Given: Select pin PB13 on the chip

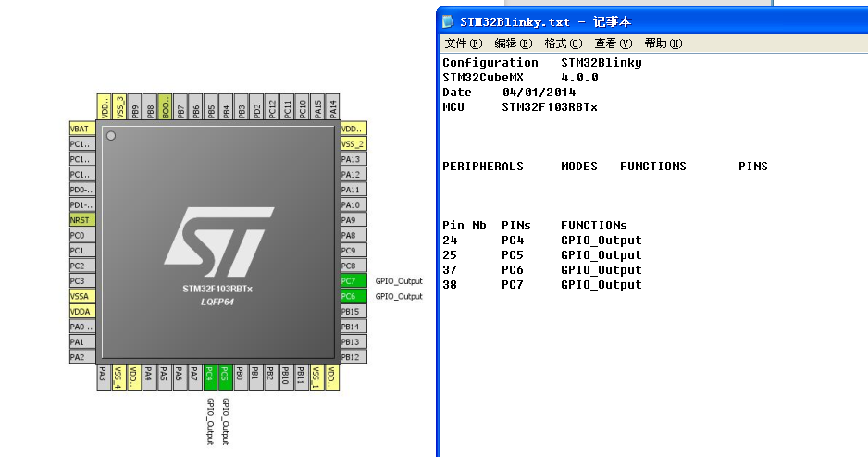Looking at the screenshot, I should point(353,342).
